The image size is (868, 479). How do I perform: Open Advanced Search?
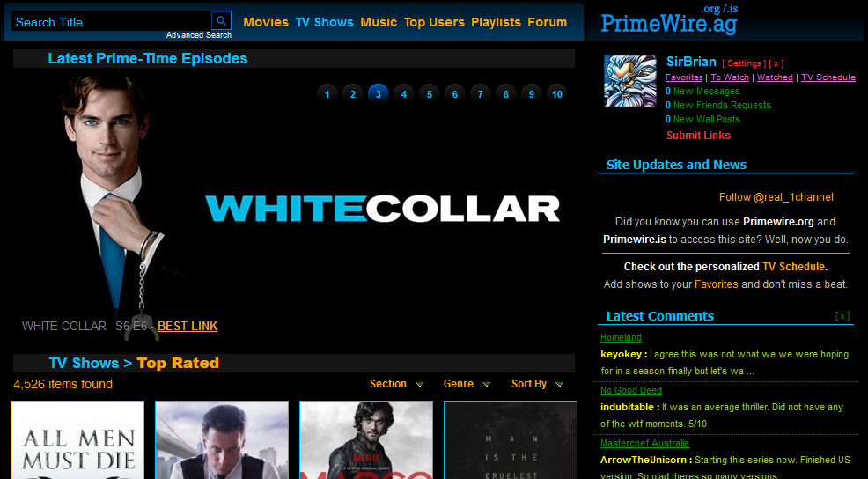[199, 35]
